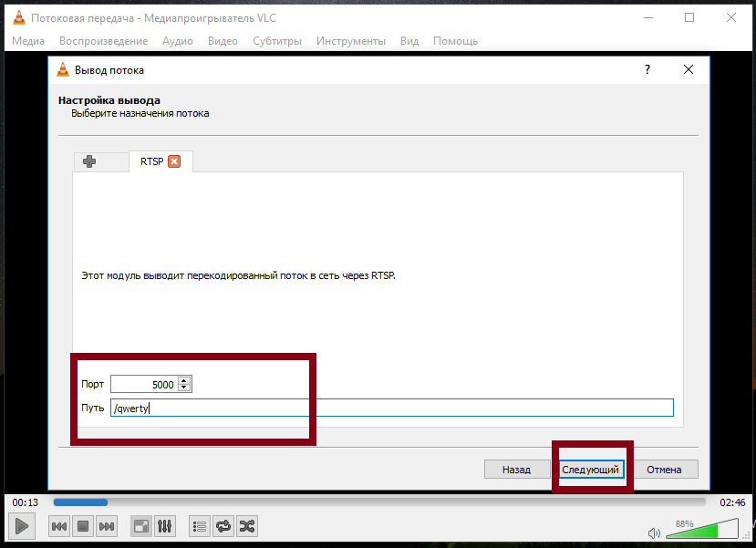Click the Путь text field

[391, 408]
